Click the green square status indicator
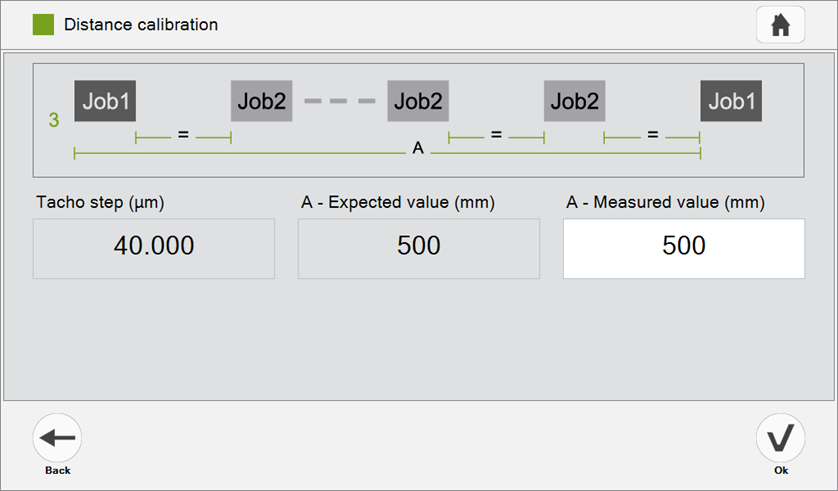This screenshot has width=838, height=491. click(43, 24)
